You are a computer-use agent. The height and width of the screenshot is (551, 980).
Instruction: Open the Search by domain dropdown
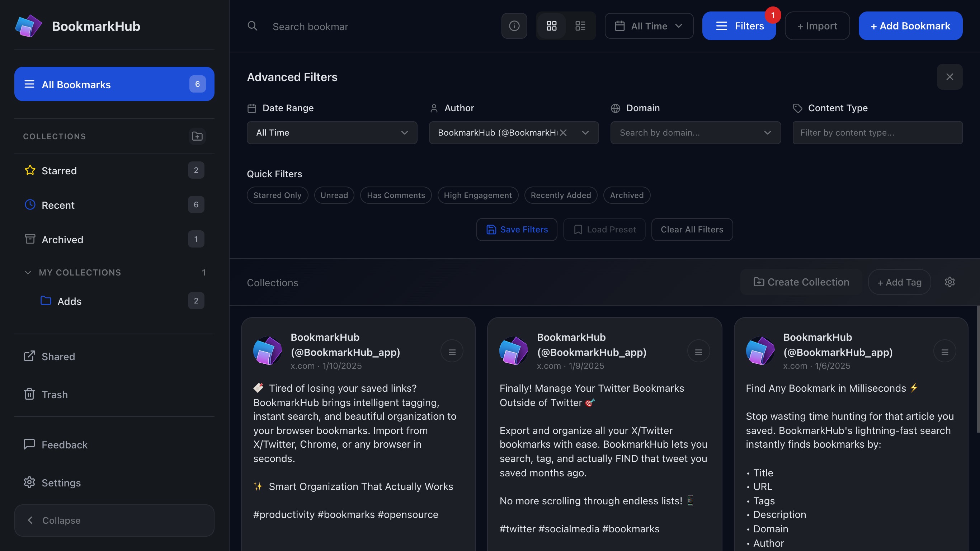696,133
